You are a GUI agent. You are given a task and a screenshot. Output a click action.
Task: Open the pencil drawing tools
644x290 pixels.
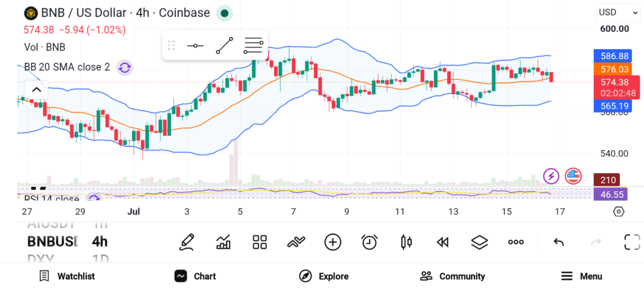tap(187, 242)
